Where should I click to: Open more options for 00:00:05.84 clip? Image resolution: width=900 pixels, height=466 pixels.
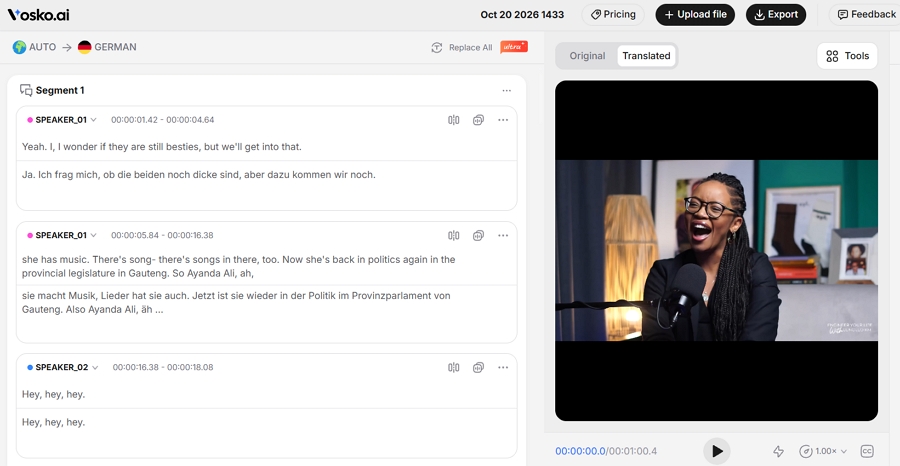click(x=503, y=235)
